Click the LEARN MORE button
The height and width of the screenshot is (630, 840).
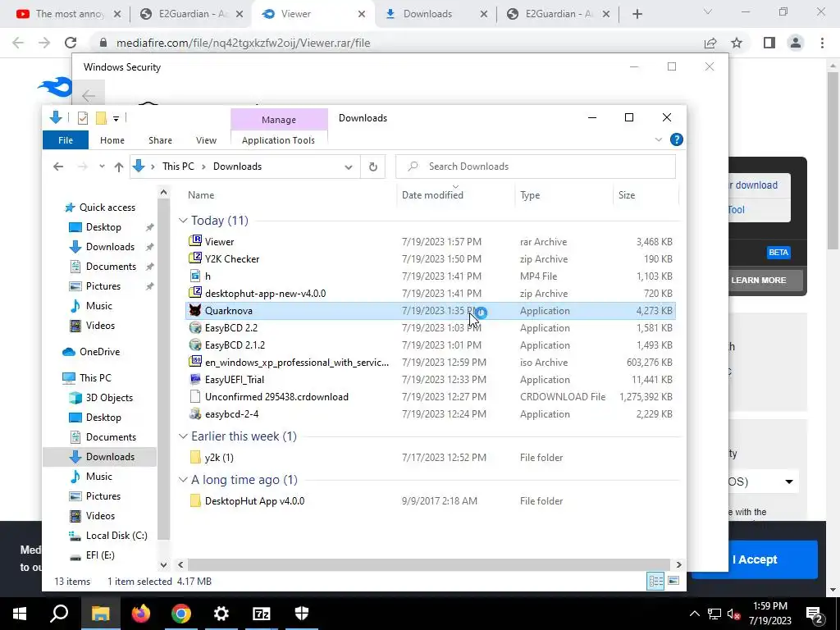click(x=759, y=281)
